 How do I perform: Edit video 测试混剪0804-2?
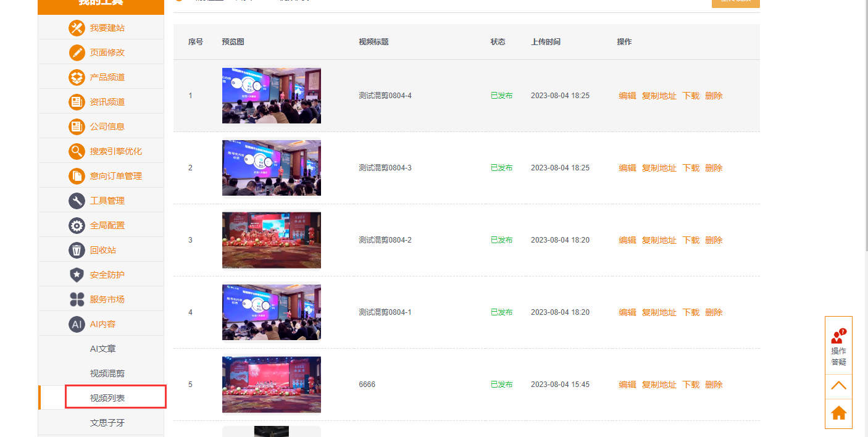627,240
